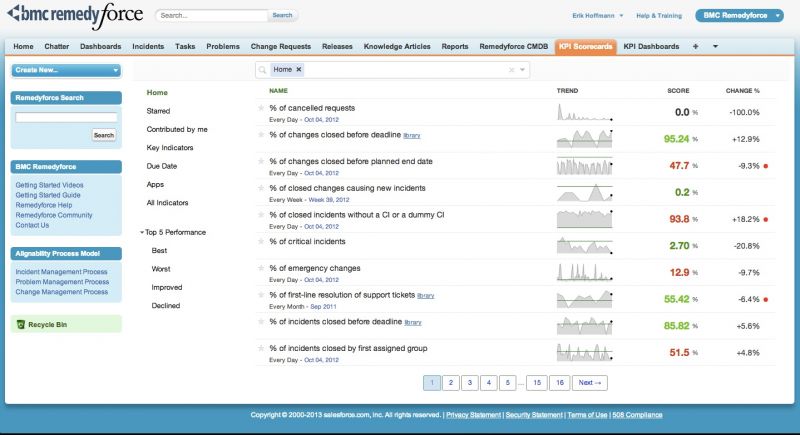Click the header Search button
Image resolution: width=800 pixels, height=435 pixels.
[282, 15]
